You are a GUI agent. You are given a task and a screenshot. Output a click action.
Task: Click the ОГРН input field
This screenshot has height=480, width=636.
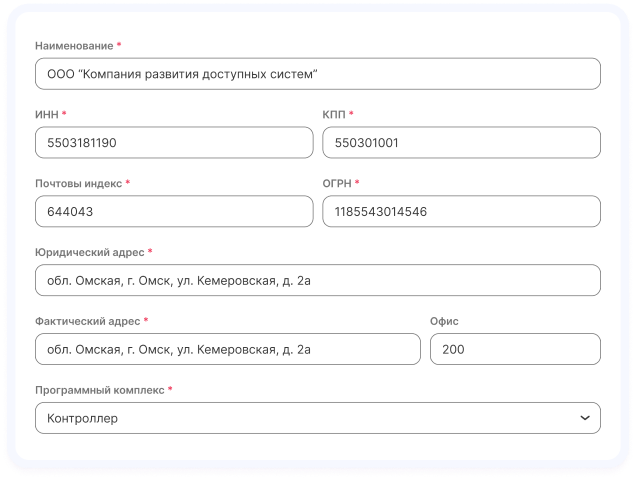click(461, 212)
